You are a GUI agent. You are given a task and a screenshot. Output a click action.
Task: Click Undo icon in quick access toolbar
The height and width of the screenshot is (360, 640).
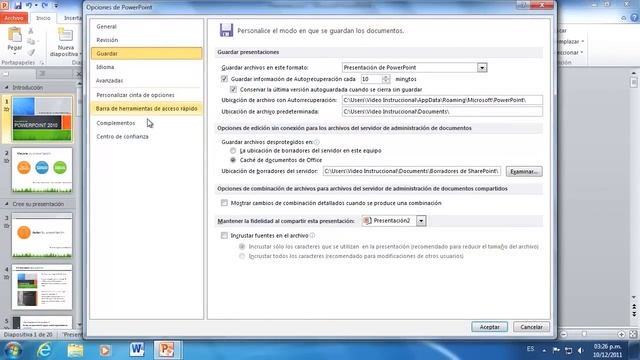tap(29, 5)
